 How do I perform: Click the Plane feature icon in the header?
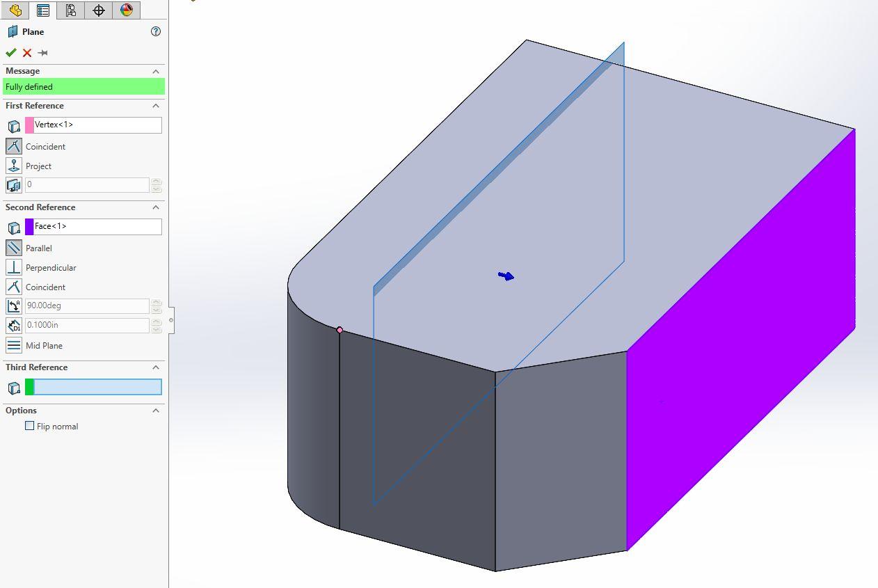pos(13,31)
